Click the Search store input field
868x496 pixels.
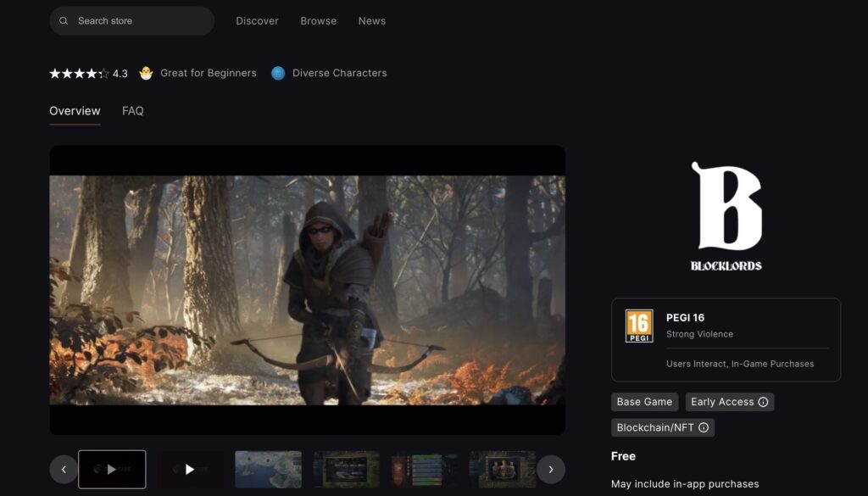pyautogui.click(x=131, y=21)
